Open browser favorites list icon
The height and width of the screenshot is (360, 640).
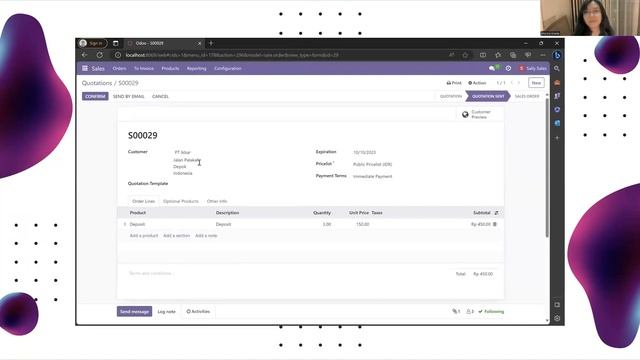tap(498, 55)
